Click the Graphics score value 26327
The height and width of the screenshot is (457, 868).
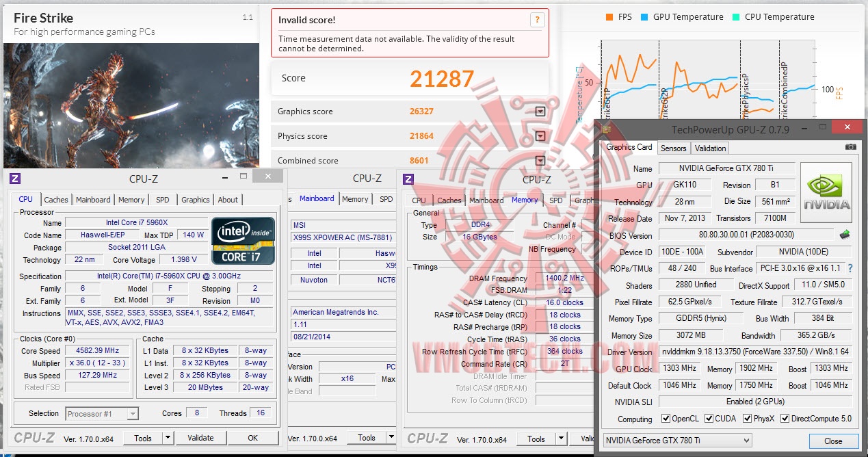tap(421, 112)
